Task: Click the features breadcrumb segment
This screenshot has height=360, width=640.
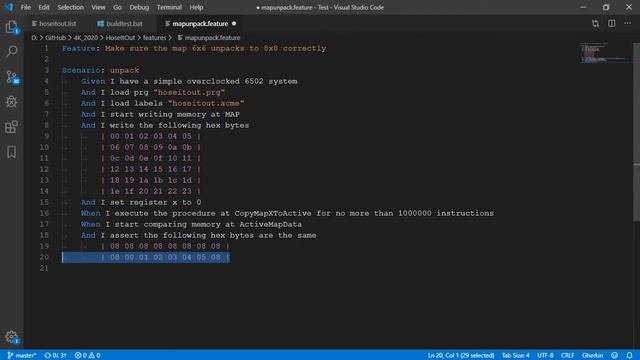Action: click(x=154, y=38)
